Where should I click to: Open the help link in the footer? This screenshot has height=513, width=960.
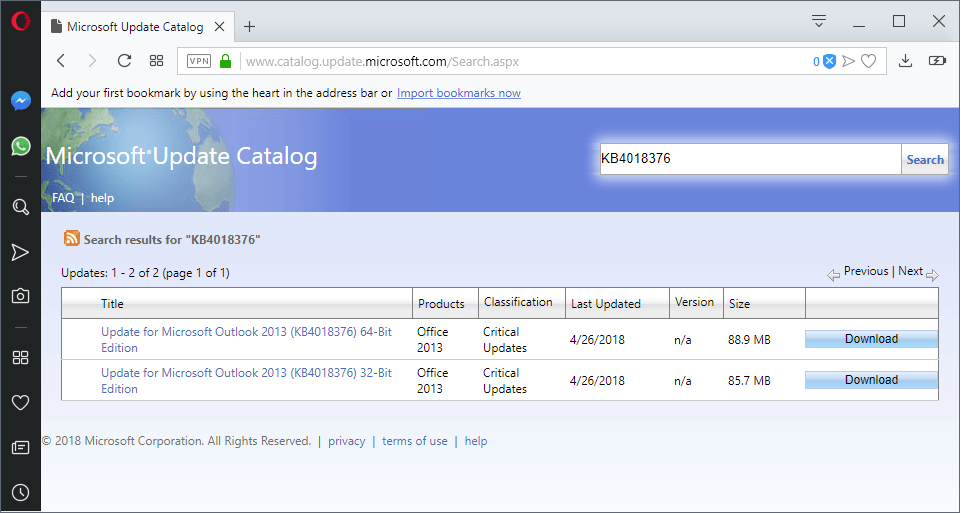(476, 441)
